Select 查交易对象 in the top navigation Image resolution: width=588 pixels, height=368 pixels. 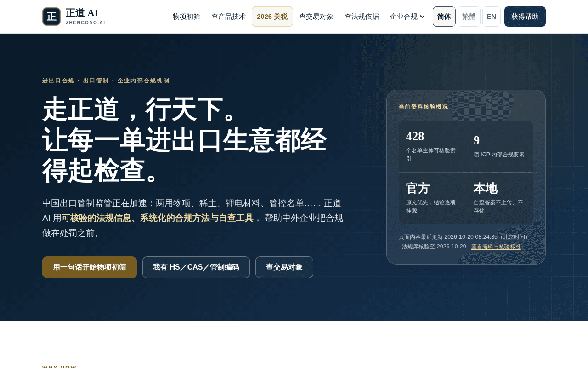pyautogui.click(x=316, y=17)
